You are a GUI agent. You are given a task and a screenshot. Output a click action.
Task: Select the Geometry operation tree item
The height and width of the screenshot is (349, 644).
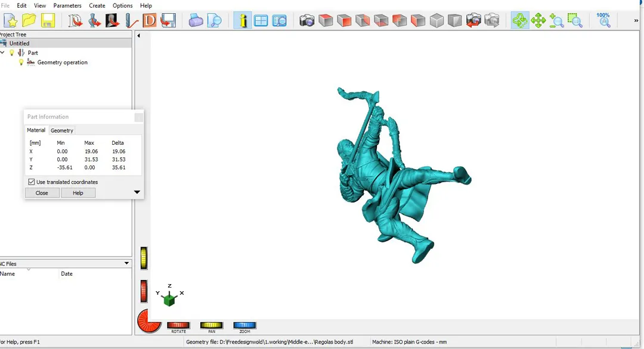[63, 63]
